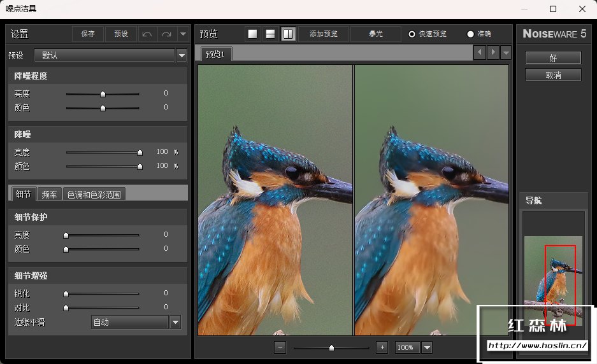Select the 预览1 preview tab

click(x=215, y=54)
